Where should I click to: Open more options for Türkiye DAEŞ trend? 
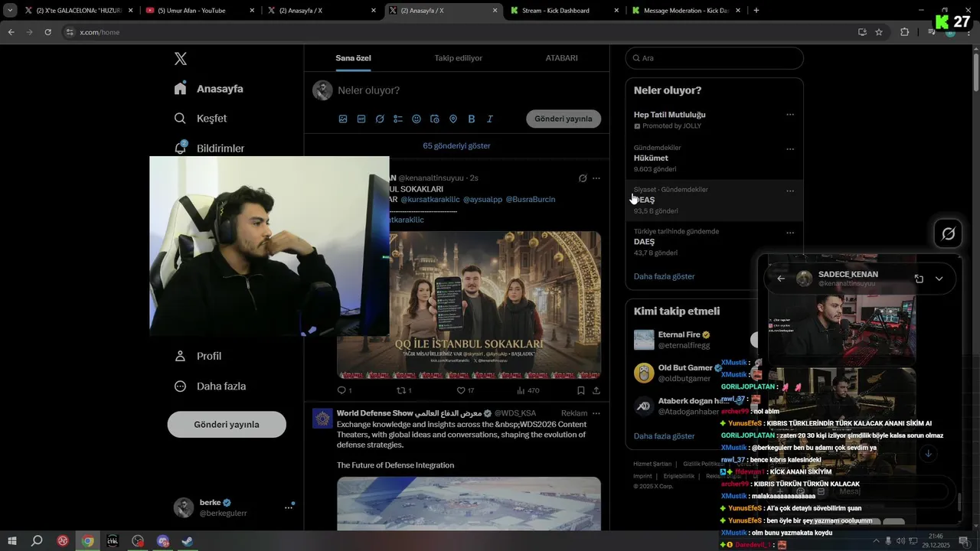(x=790, y=233)
